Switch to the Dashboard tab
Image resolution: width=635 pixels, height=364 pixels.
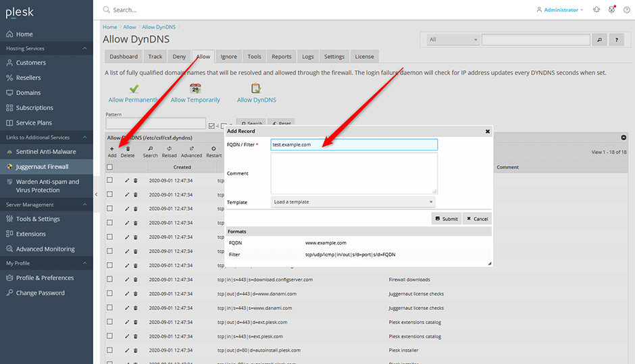pyautogui.click(x=124, y=57)
